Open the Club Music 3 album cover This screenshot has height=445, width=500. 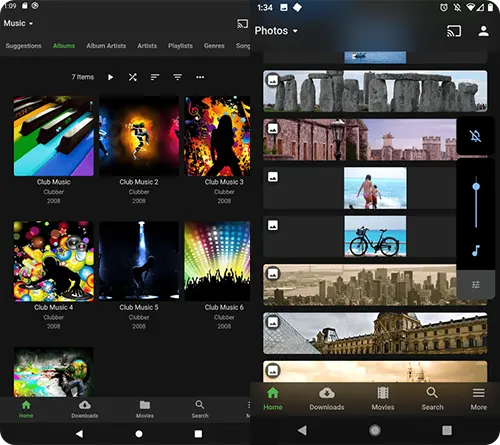[217, 136]
